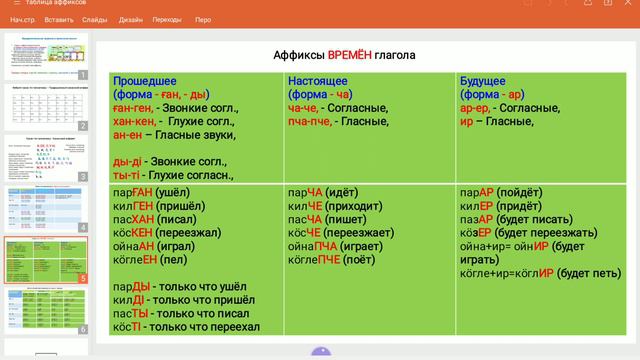The image size is (640, 360).
Task: Tap the purple round button below the slide
Action: [x=321, y=352]
